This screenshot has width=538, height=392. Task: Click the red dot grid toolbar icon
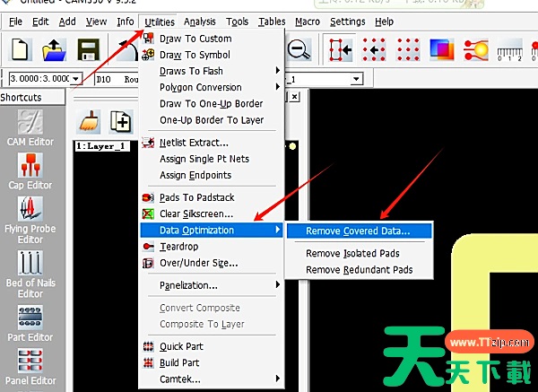click(408, 50)
